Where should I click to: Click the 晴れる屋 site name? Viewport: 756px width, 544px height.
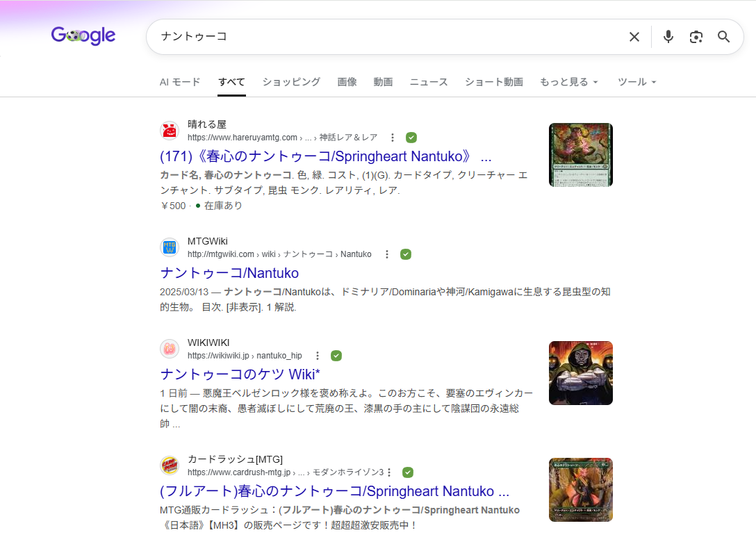pos(207,124)
